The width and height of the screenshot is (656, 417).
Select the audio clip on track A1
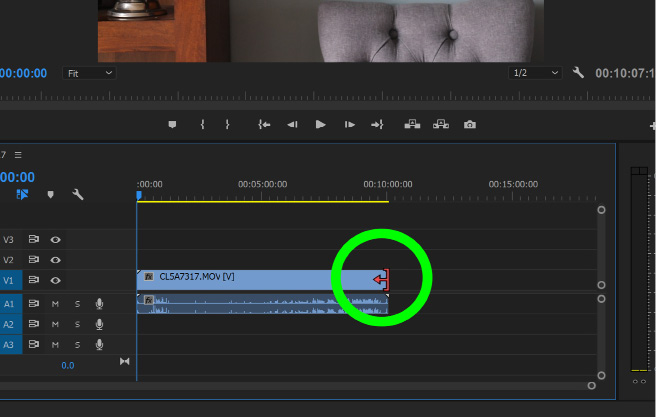(x=262, y=304)
